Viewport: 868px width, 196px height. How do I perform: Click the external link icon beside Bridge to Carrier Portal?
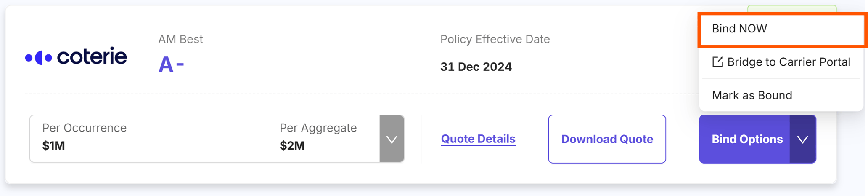tap(717, 62)
